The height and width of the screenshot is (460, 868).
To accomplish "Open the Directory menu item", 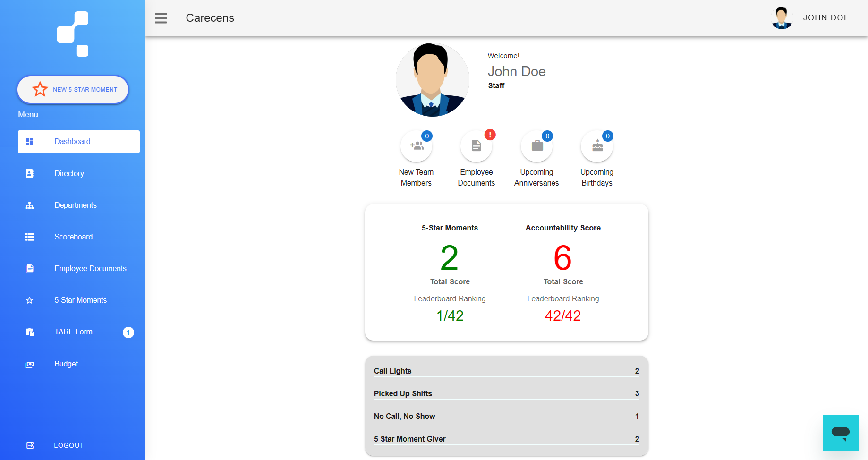I will [x=69, y=174].
